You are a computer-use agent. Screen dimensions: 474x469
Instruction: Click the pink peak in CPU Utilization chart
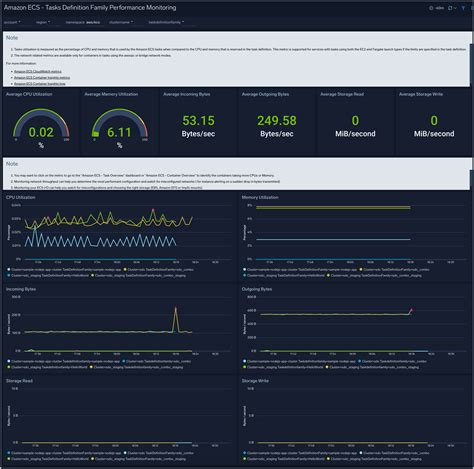[x=153, y=210]
